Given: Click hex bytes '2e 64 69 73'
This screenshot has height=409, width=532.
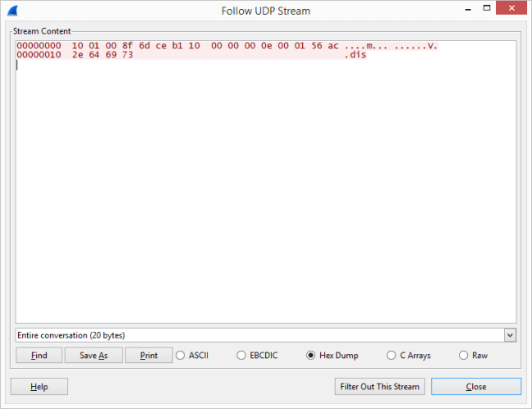Looking at the screenshot, I should [103, 55].
